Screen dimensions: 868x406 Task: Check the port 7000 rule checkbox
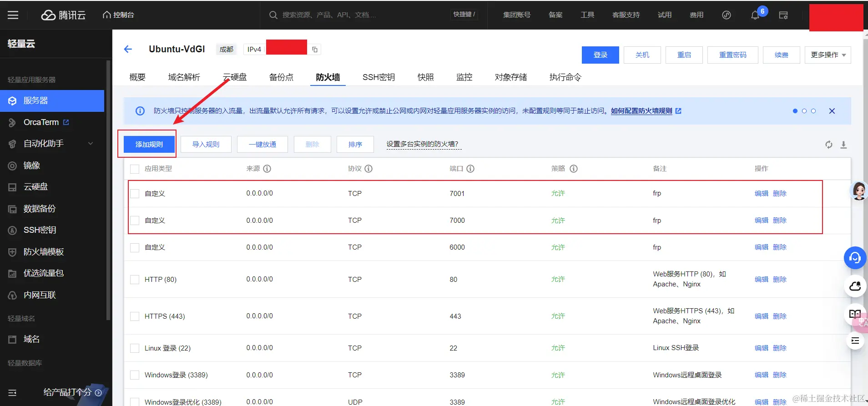click(135, 221)
